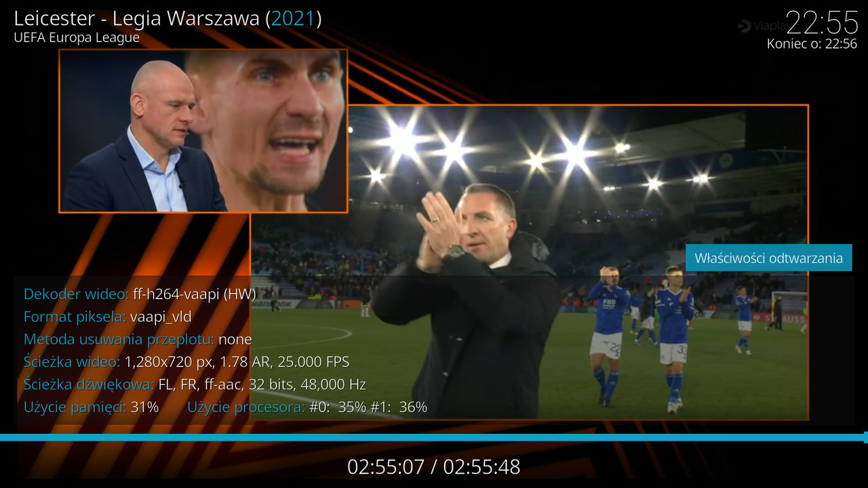
Task: Click the Ścieżka wideo resolution row
Action: [x=186, y=362]
